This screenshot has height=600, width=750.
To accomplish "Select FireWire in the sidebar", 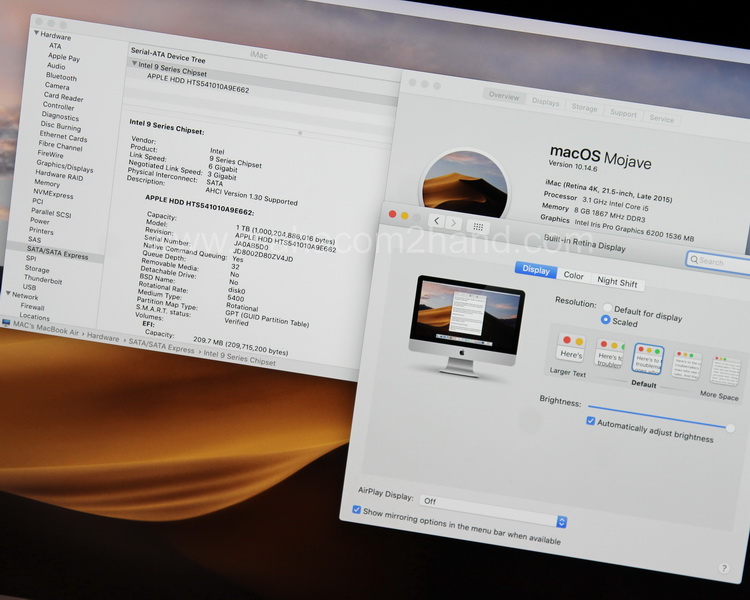I will 50,155.
